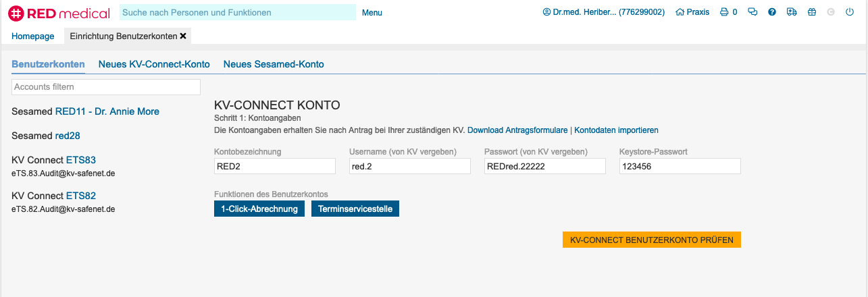Open the printer queue icon
The width and height of the screenshot is (868, 297).
tap(724, 12)
